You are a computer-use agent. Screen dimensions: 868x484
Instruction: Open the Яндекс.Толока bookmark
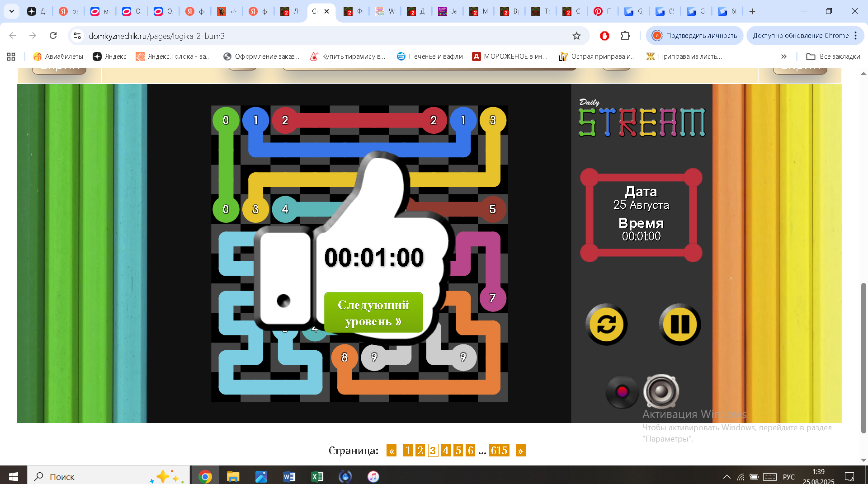[x=174, y=56]
